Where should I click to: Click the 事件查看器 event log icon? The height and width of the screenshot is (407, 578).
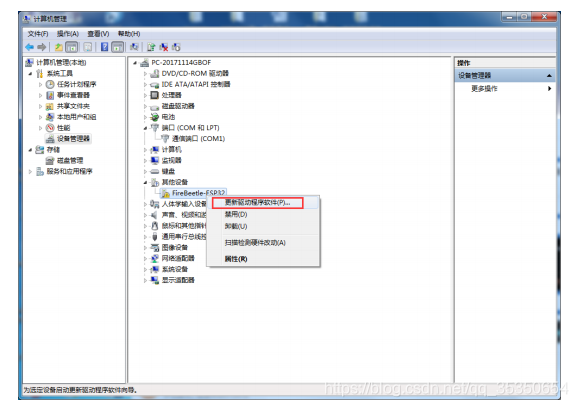pyautogui.click(x=50, y=95)
